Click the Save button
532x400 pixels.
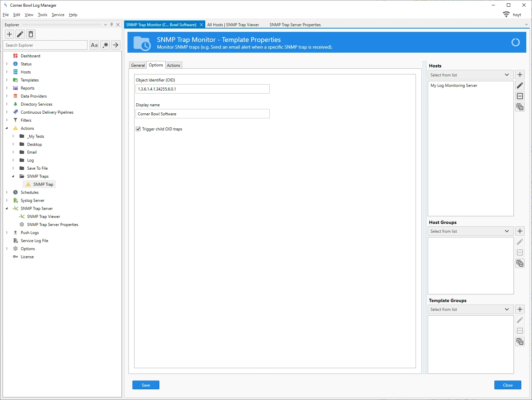(x=146, y=385)
